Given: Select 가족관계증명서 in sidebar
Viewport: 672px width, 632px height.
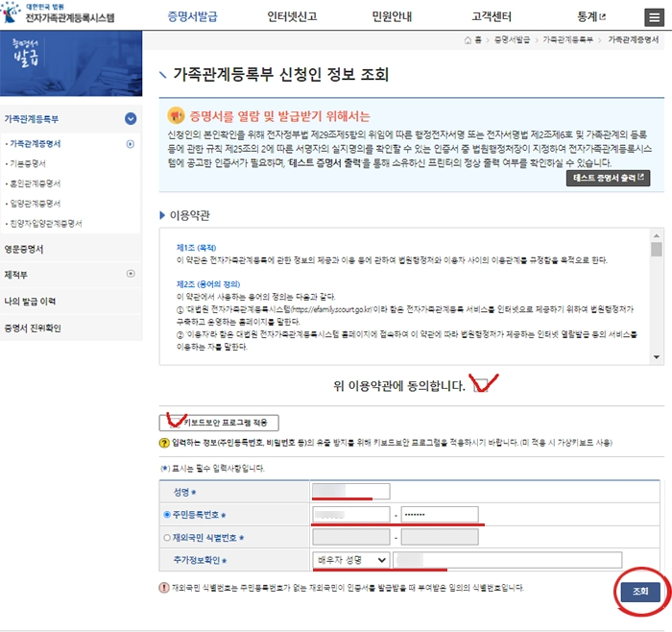Looking at the screenshot, I should [x=36, y=144].
